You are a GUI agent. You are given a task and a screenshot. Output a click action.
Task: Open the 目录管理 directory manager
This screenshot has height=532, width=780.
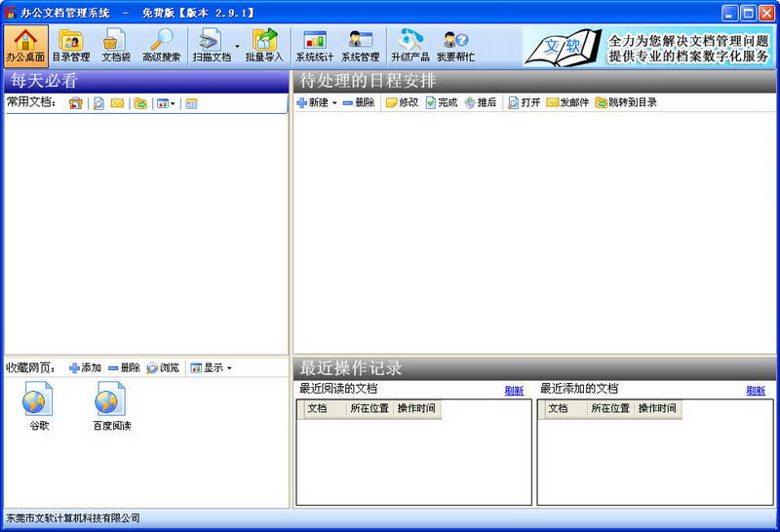coord(71,45)
